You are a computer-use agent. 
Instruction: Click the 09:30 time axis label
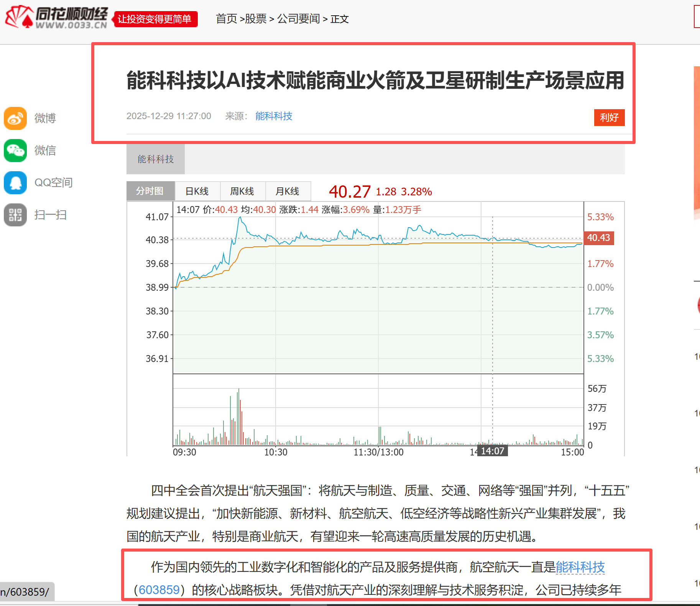[185, 452]
